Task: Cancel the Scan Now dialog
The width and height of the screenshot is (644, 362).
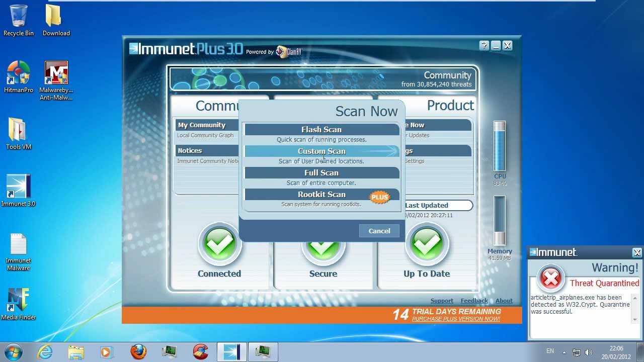Action: [x=379, y=231]
